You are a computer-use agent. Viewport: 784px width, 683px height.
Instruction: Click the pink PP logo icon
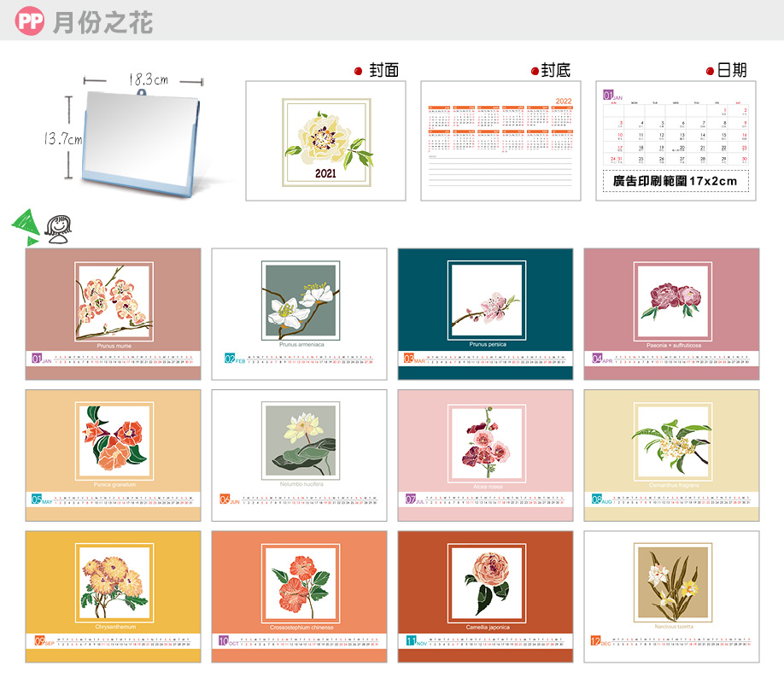point(30,20)
